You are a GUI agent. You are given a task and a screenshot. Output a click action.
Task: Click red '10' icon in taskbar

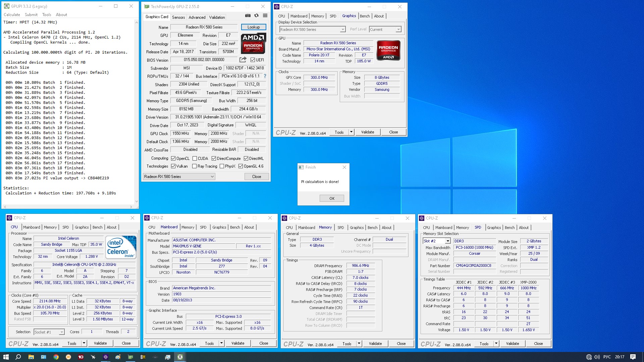(x=80, y=357)
